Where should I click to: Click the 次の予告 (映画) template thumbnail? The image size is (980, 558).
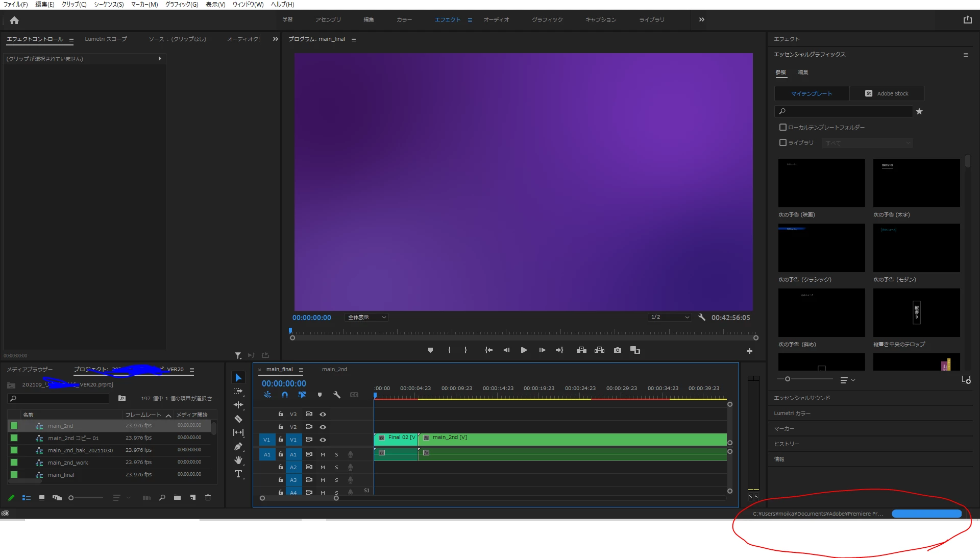point(821,183)
